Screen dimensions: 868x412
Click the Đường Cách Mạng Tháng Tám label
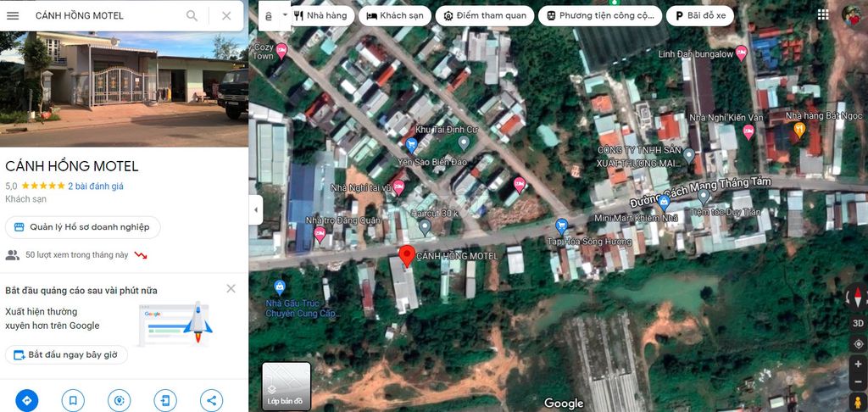701,192
